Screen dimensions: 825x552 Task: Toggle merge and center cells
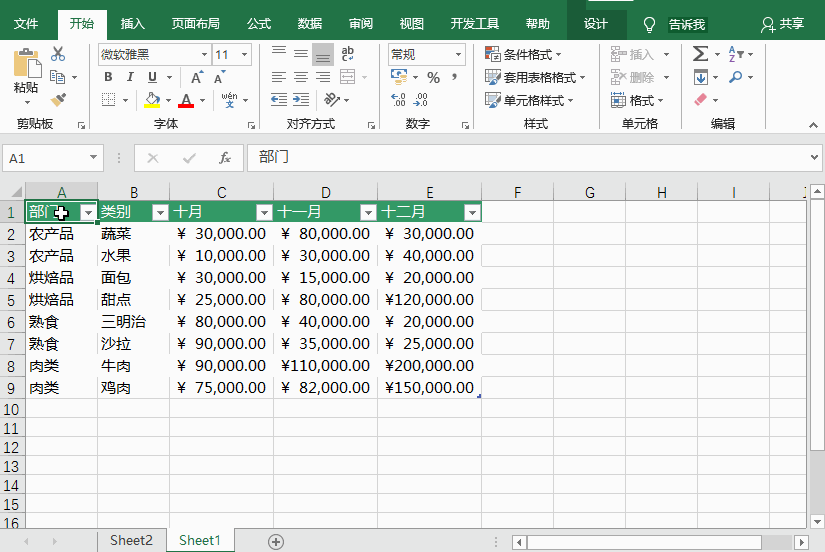pyautogui.click(x=348, y=77)
